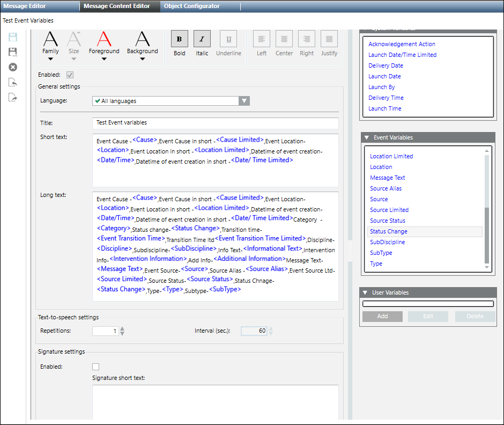Click into the Title input field

click(x=215, y=123)
